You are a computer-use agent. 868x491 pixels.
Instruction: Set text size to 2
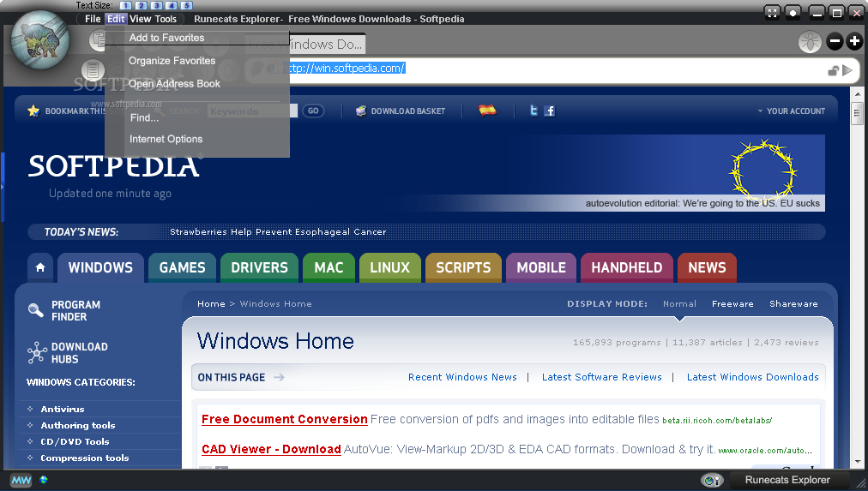coord(142,5)
